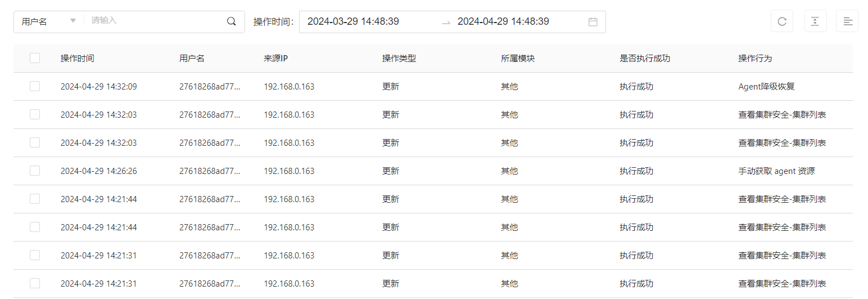Click the start date 2024-03-29 14:48:39
Image resolution: width=868 pixels, height=299 pixels.
[x=353, y=21]
